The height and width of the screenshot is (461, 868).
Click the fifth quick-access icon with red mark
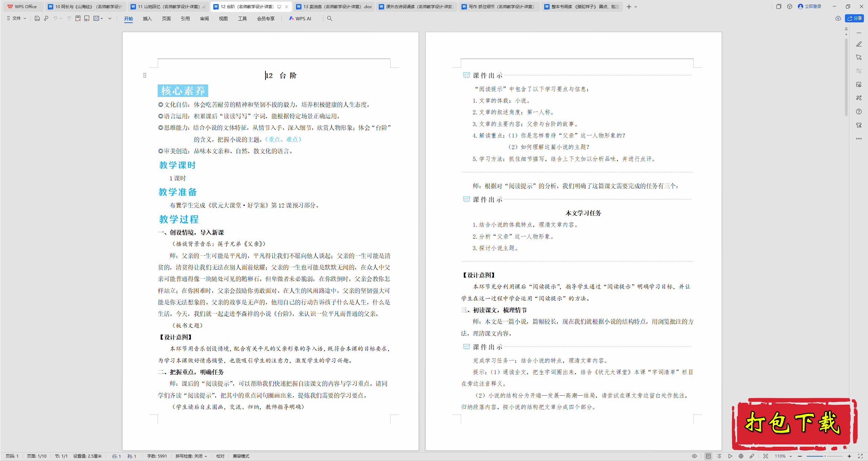tap(87, 18)
